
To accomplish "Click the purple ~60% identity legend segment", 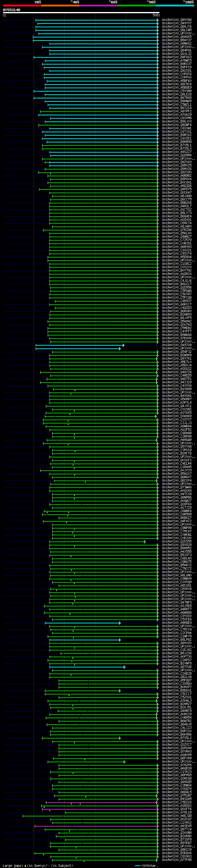I will 98,6.
